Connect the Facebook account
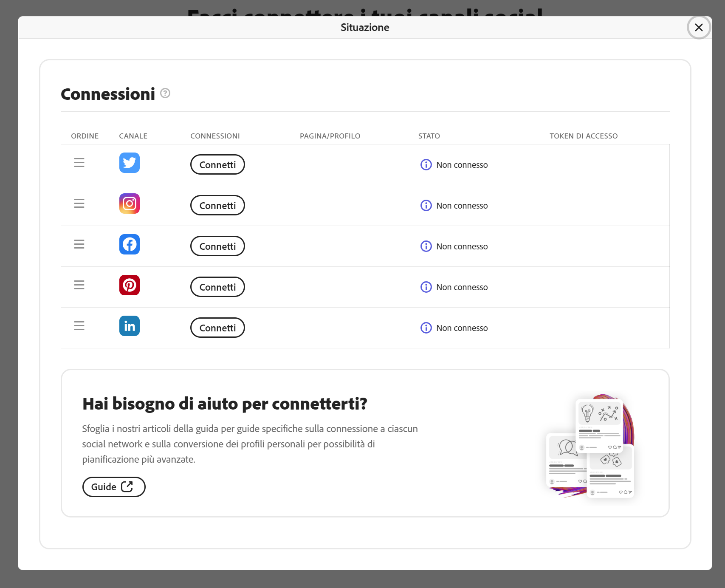 (x=217, y=246)
